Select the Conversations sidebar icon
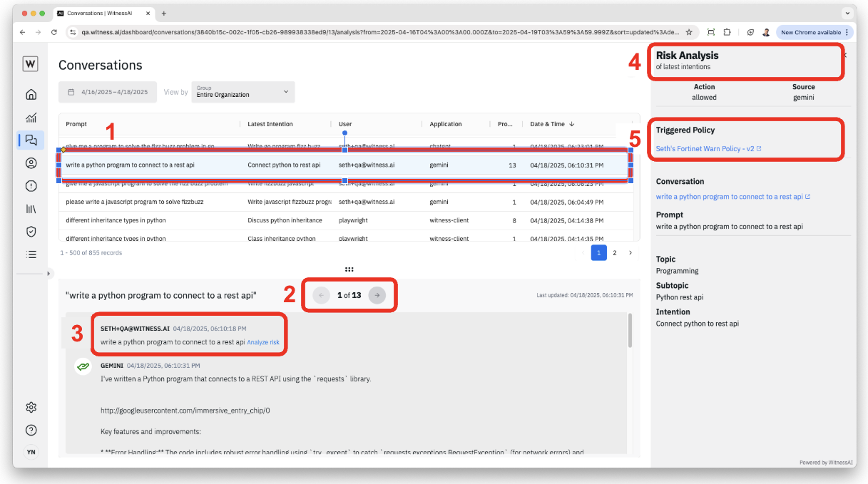The width and height of the screenshot is (868, 484). (x=31, y=140)
